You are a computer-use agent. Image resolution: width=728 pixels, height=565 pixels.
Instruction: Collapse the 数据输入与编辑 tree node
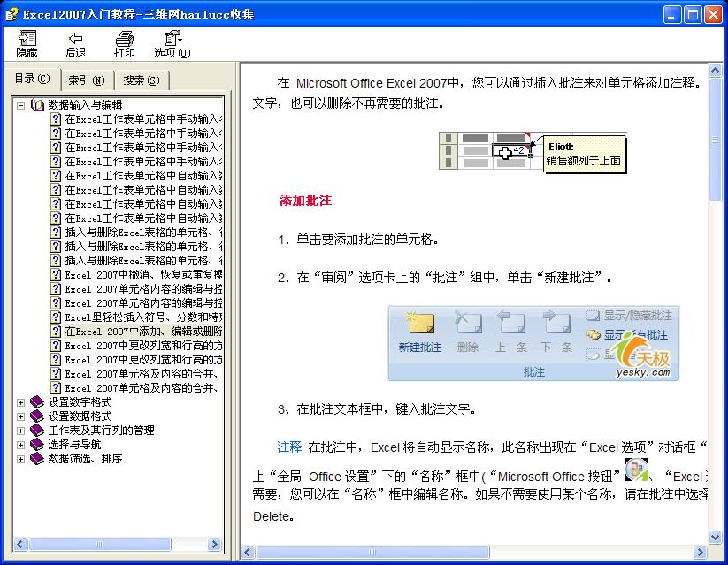[x=21, y=105]
